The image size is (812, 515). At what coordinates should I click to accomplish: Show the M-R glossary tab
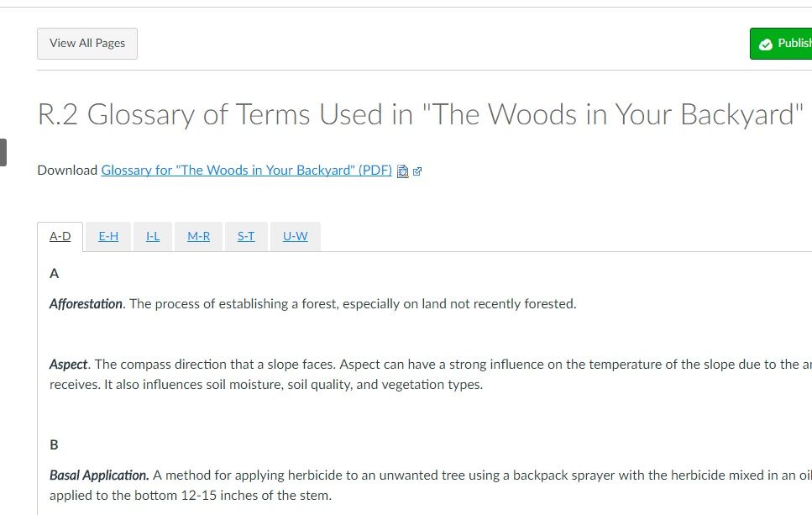199,236
